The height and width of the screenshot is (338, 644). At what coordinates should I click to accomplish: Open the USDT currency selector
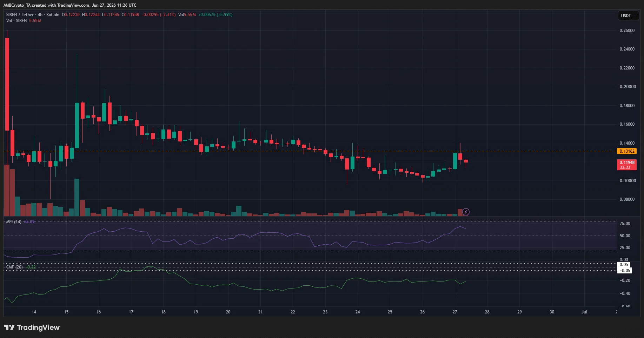[x=628, y=16]
